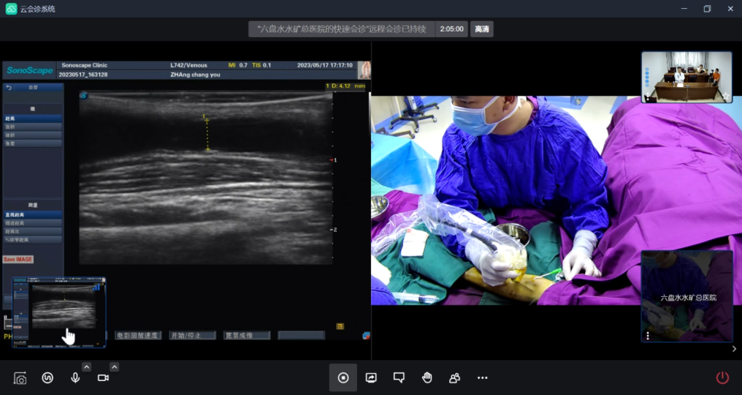Click the screenshot capture icon in bottom toolbar
Image resolution: width=742 pixels, height=395 pixels.
click(x=20, y=378)
